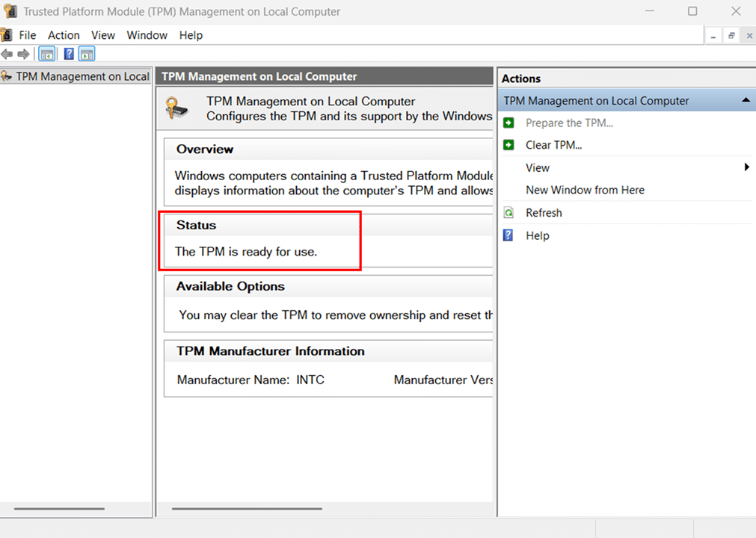Click the center pane horizontal scrollbar
Screen dimensions: 756x538
point(247,509)
